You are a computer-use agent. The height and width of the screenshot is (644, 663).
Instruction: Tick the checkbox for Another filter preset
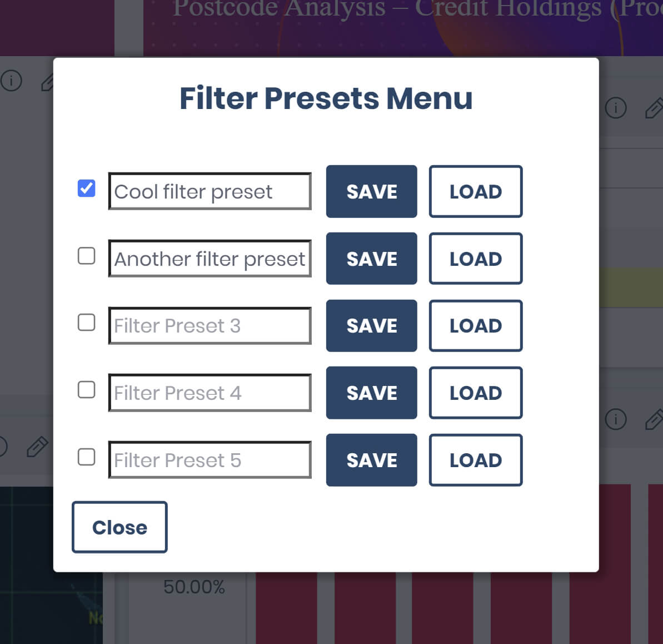(86, 256)
